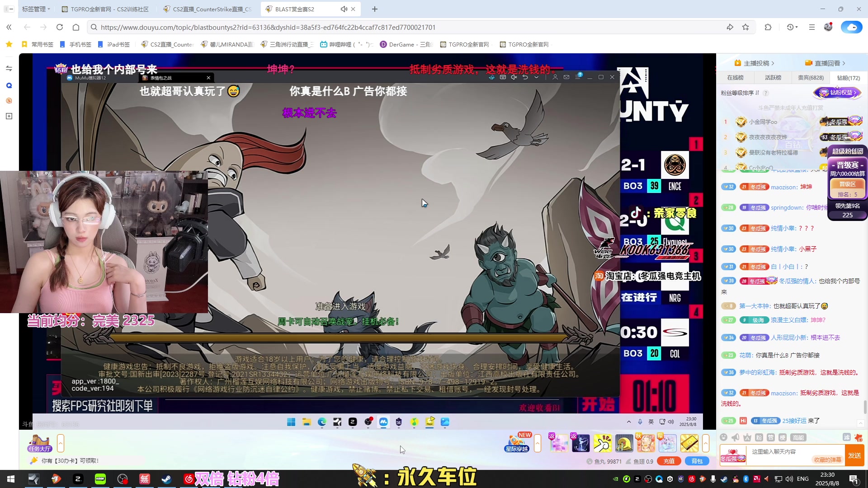
Task: Open the iPad书签 bookmarks folder
Action: [113, 44]
